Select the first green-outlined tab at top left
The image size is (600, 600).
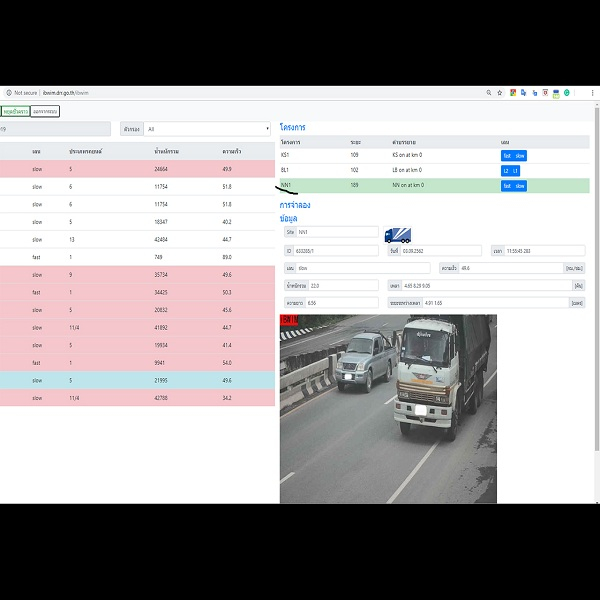click(15, 111)
